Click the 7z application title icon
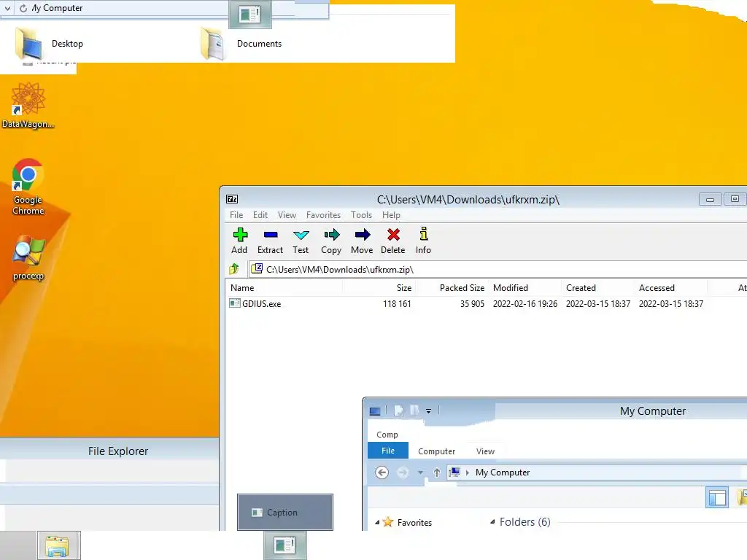 coord(232,199)
